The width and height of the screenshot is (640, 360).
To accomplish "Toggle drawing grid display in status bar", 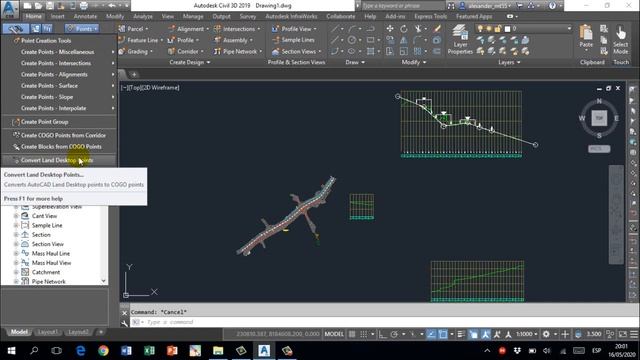I will 352,334.
